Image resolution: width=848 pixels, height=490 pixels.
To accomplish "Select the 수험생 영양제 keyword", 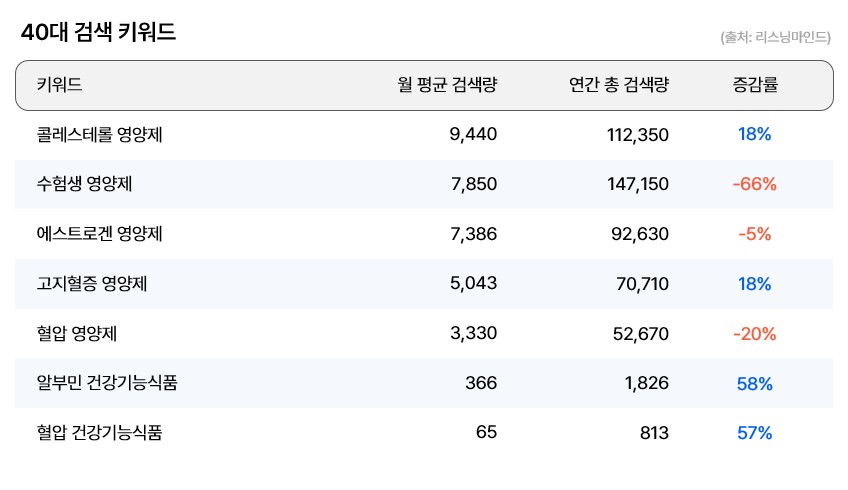I will click(x=85, y=184).
